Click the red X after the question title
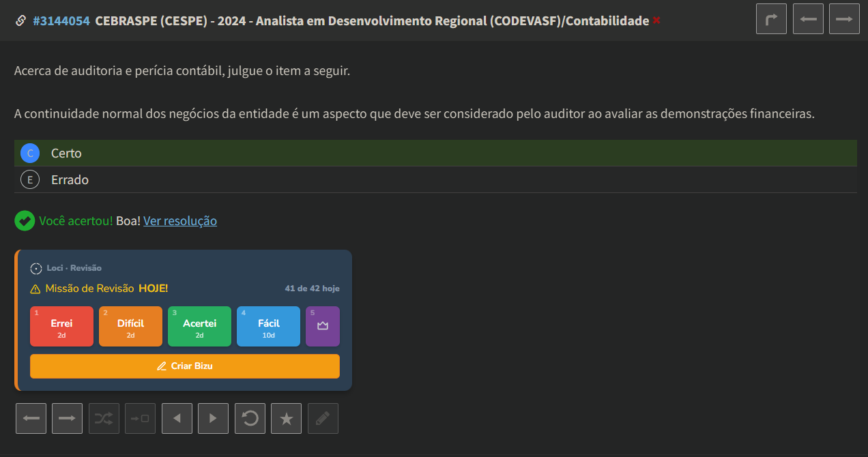Image resolution: width=868 pixels, height=457 pixels. [x=656, y=20]
